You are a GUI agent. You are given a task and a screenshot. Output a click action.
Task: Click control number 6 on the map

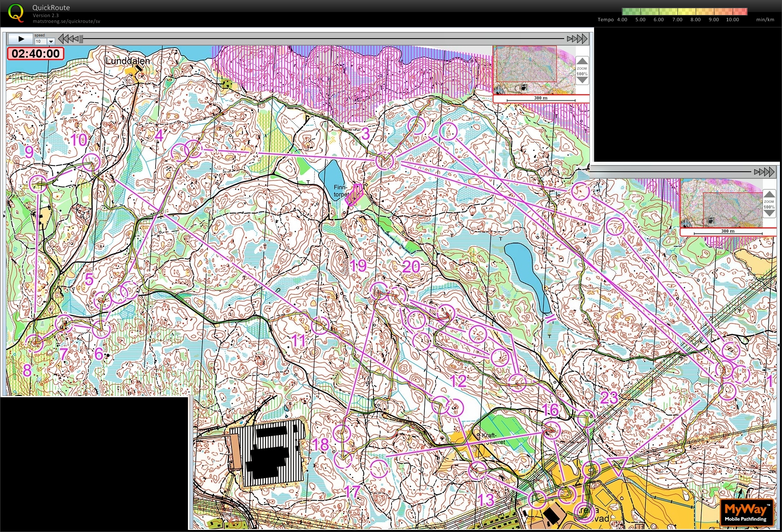pyautogui.click(x=99, y=354)
